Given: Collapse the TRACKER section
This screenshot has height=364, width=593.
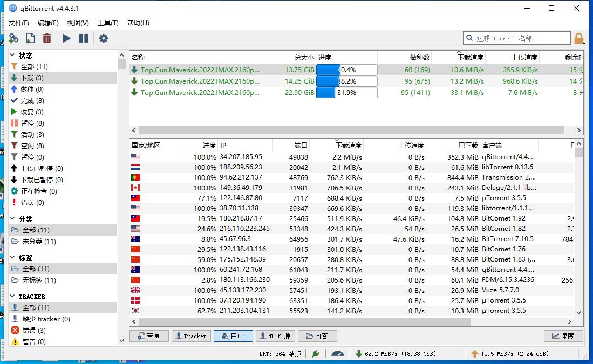Looking at the screenshot, I should [12, 297].
